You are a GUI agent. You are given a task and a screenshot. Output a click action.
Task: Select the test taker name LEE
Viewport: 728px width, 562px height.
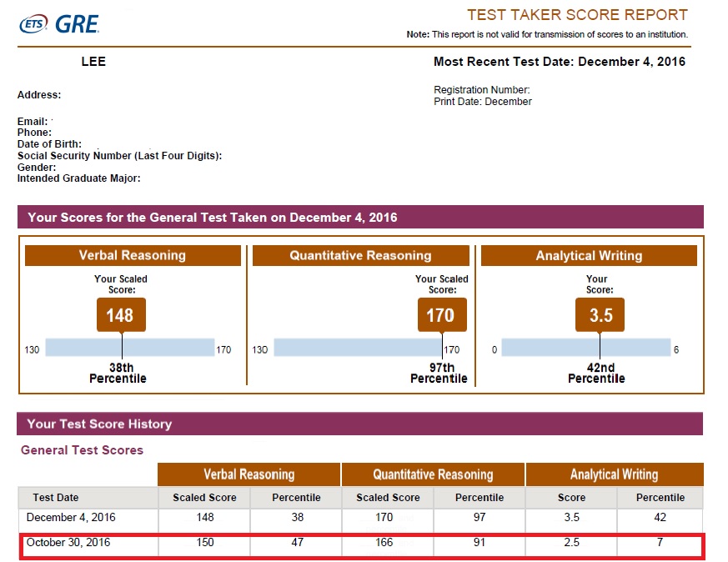(93, 62)
